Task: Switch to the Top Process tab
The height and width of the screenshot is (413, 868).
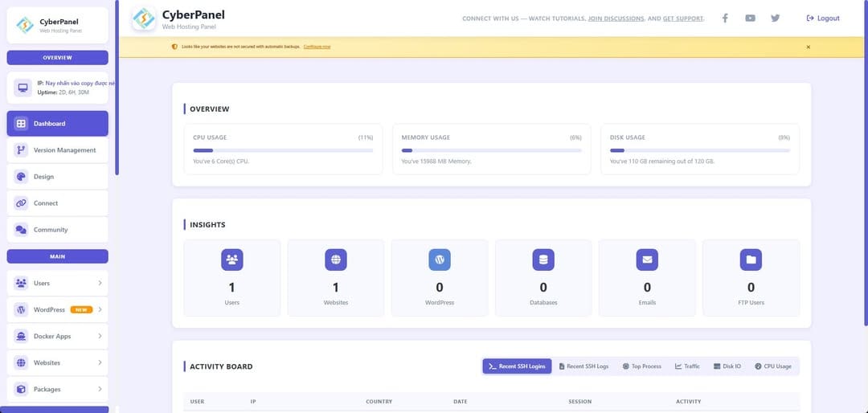Action: [x=642, y=366]
